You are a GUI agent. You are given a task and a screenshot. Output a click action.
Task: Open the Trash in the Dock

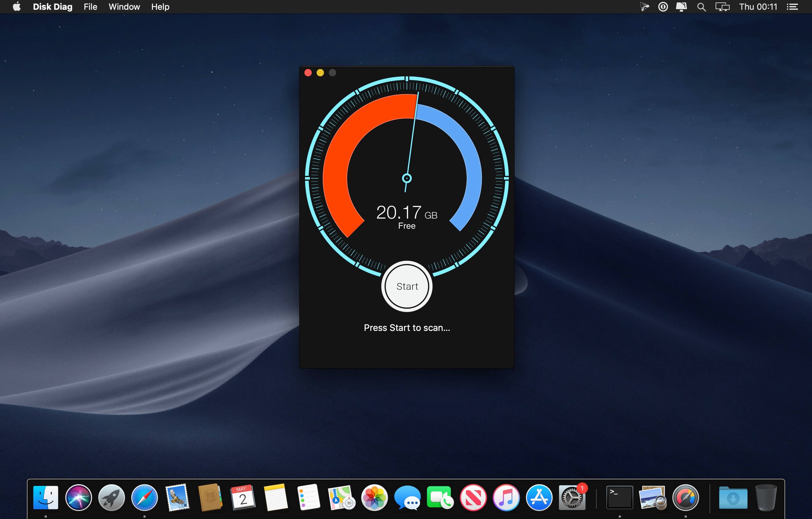click(766, 497)
